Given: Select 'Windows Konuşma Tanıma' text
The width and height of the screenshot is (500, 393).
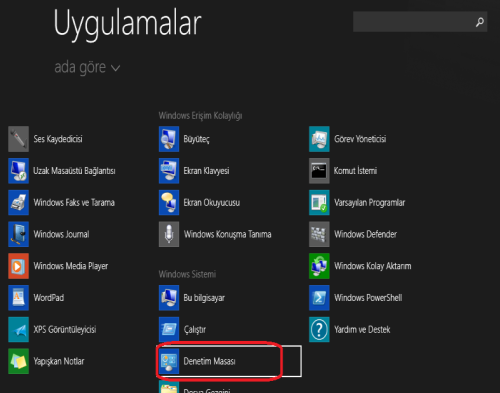Looking at the screenshot, I should (228, 234).
